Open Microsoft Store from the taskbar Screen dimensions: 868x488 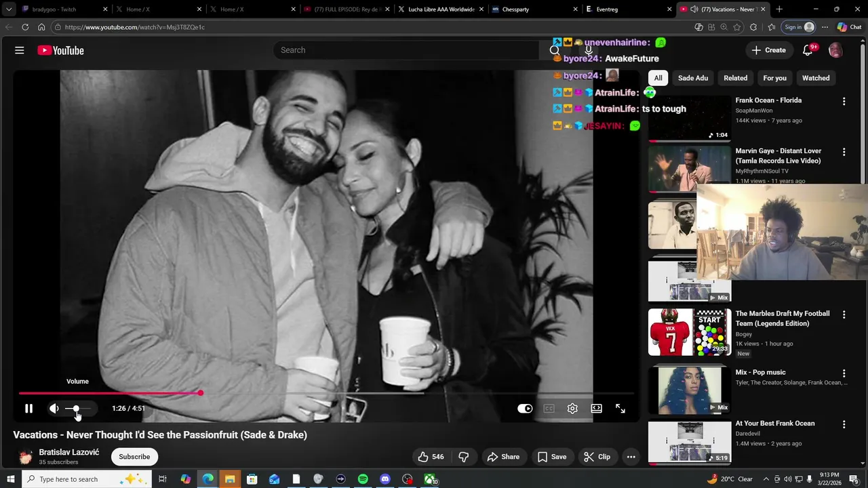(x=252, y=479)
